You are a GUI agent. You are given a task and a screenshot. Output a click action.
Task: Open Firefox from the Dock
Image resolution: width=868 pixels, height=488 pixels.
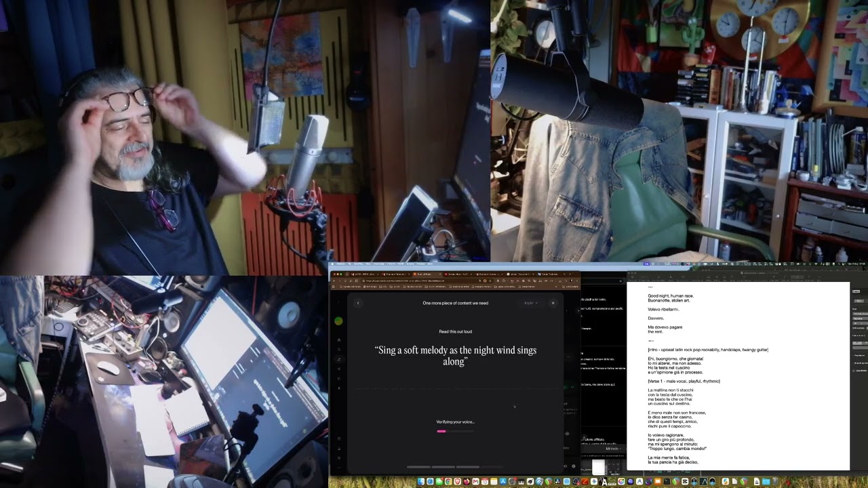[x=467, y=481]
